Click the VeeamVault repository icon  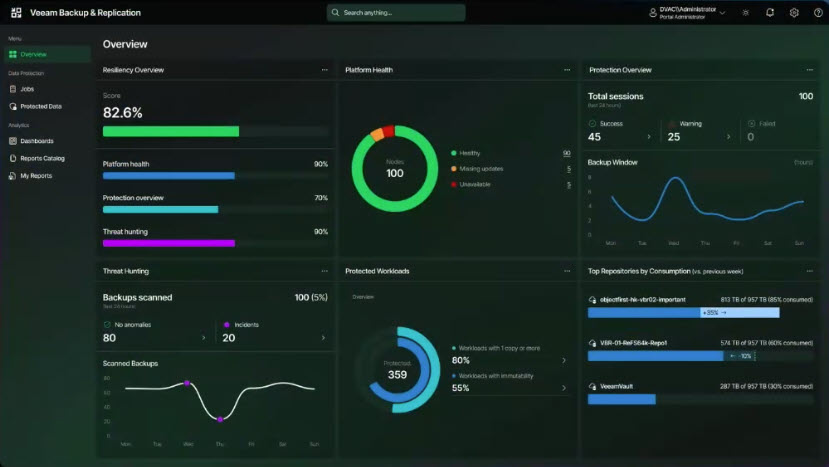592,386
